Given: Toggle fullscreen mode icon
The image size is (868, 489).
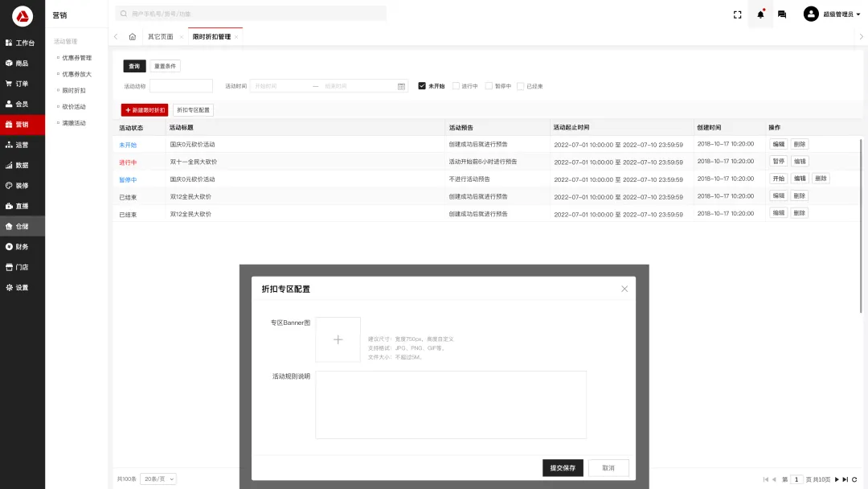Looking at the screenshot, I should [x=737, y=14].
